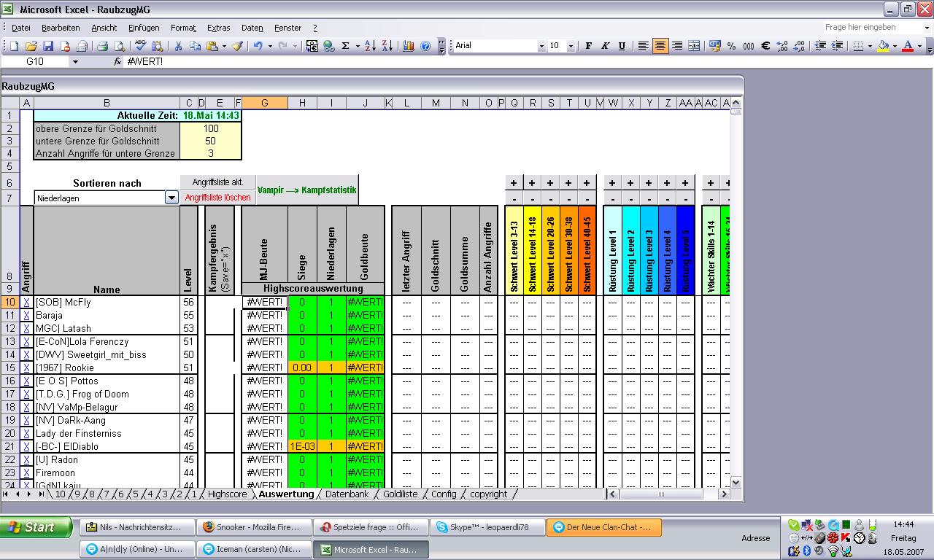Click the Format Painter brush icon

click(237, 46)
